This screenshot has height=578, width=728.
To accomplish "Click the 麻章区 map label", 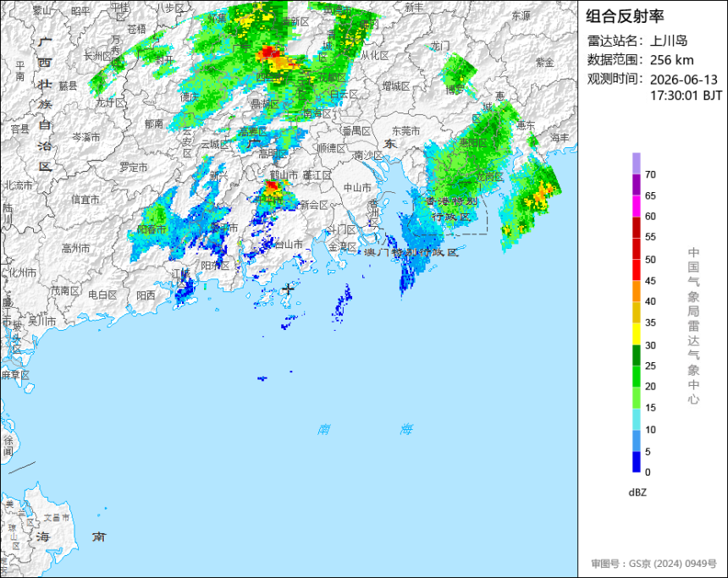I will coord(15,375).
